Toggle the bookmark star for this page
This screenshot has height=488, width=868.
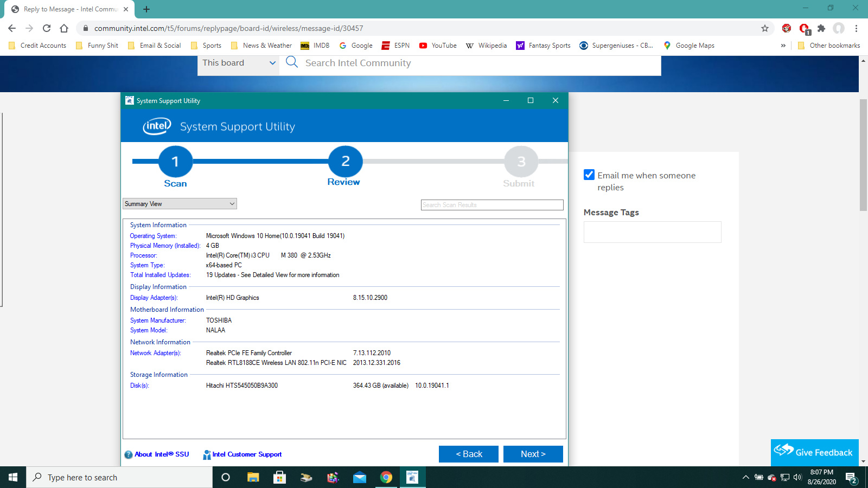[765, 28]
